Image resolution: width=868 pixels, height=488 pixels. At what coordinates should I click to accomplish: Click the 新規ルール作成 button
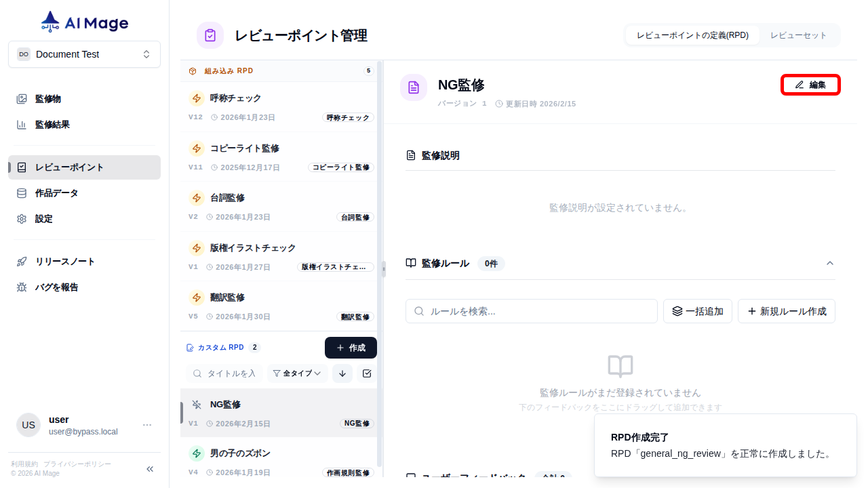click(x=786, y=311)
